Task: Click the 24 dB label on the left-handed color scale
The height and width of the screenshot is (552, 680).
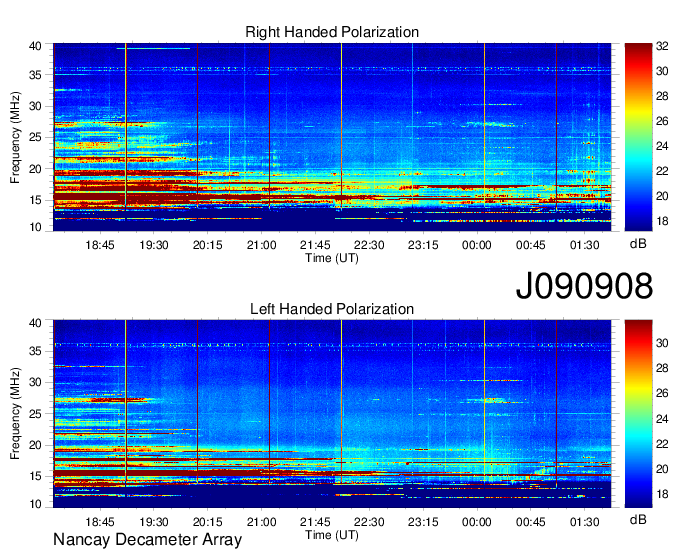Action: 662,419
